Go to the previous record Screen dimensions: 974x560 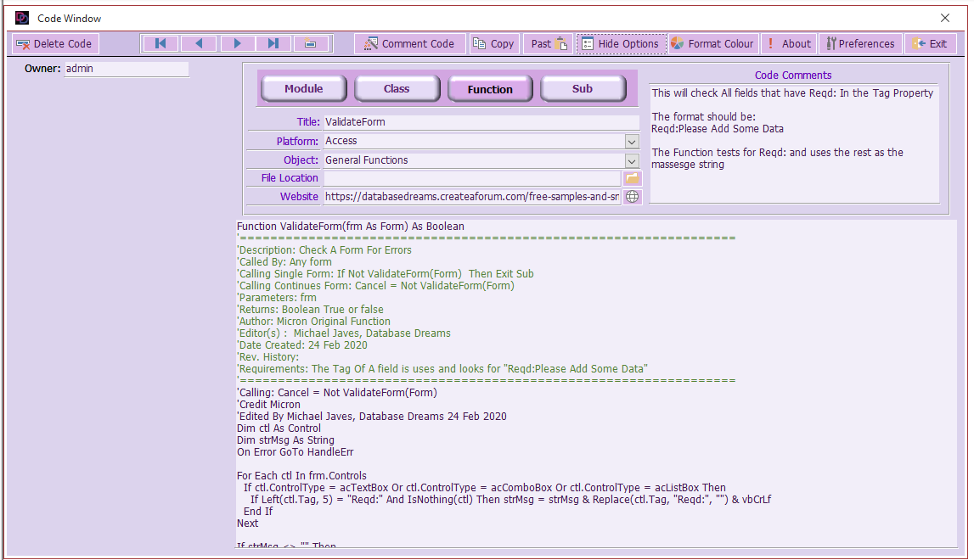199,43
